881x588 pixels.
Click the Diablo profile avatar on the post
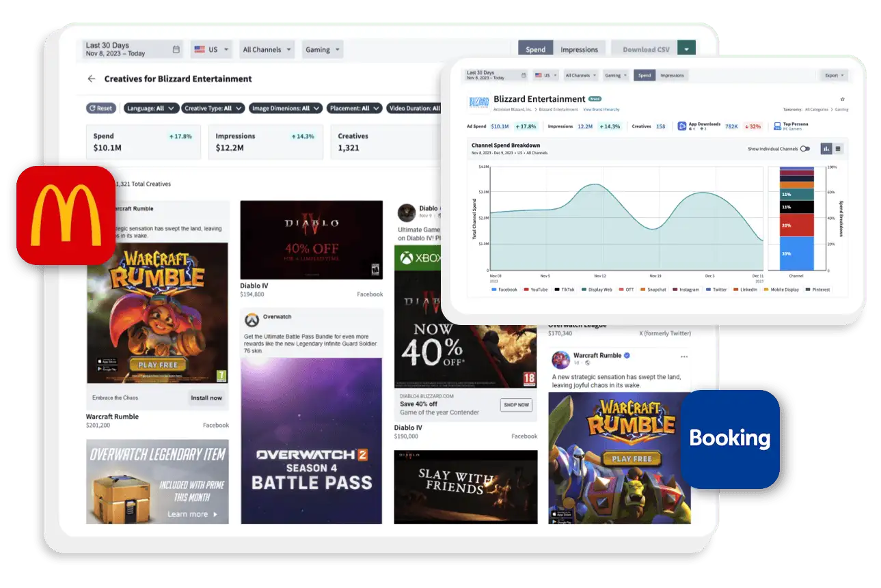pyautogui.click(x=407, y=212)
